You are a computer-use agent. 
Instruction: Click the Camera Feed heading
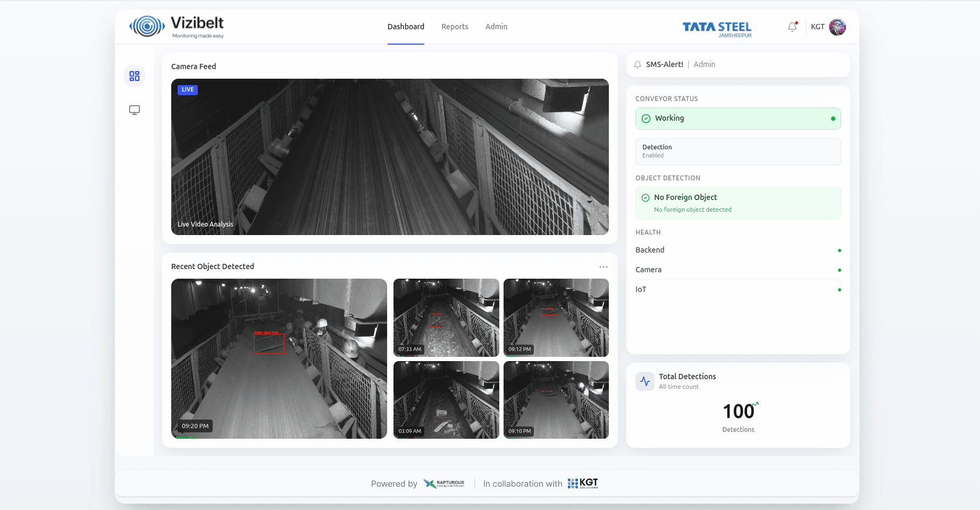[194, 66]
